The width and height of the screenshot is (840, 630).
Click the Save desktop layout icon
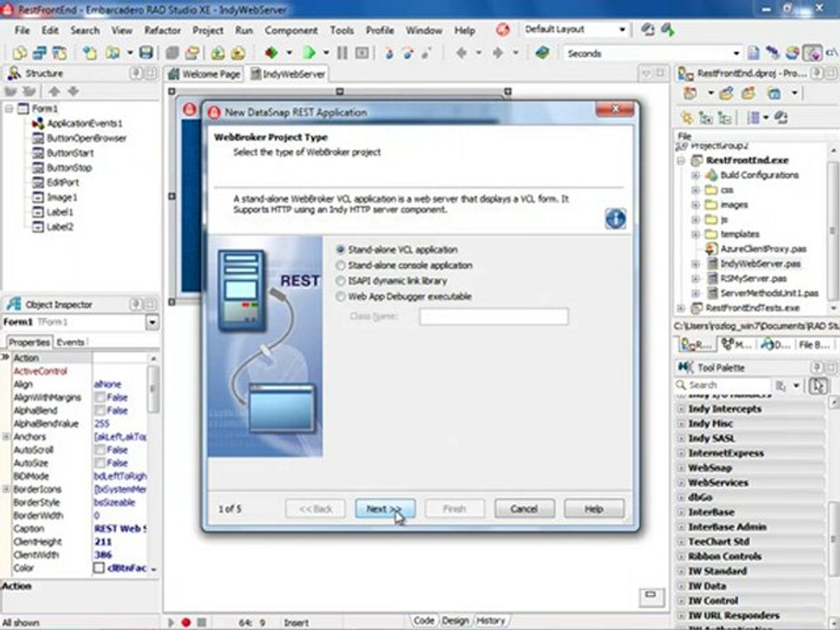click(x=647, y=30)
